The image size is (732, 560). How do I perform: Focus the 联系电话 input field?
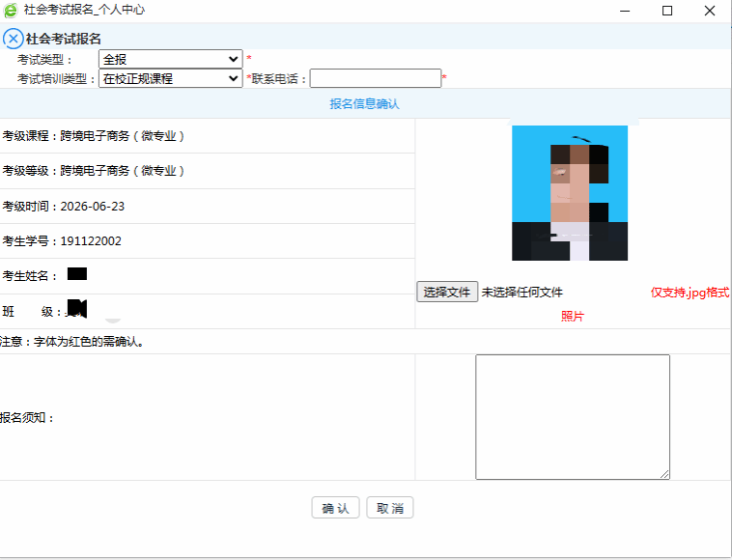(x=375, y=78)
